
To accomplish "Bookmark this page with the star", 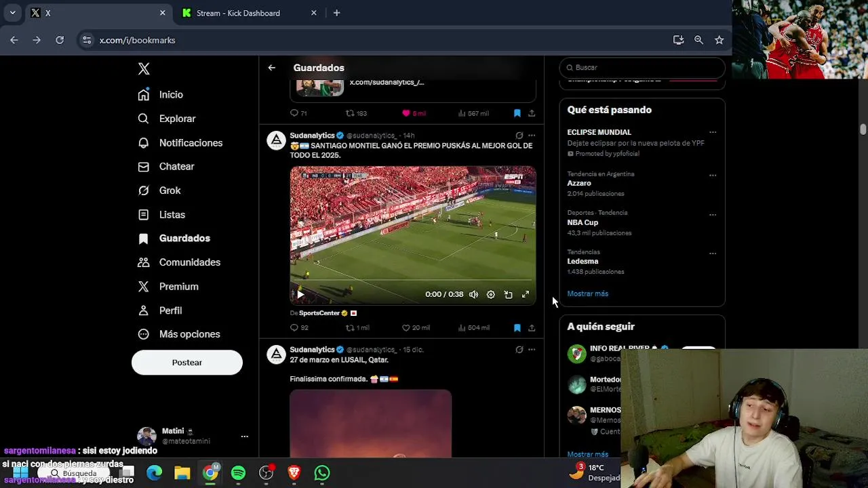I will point(719,40).
